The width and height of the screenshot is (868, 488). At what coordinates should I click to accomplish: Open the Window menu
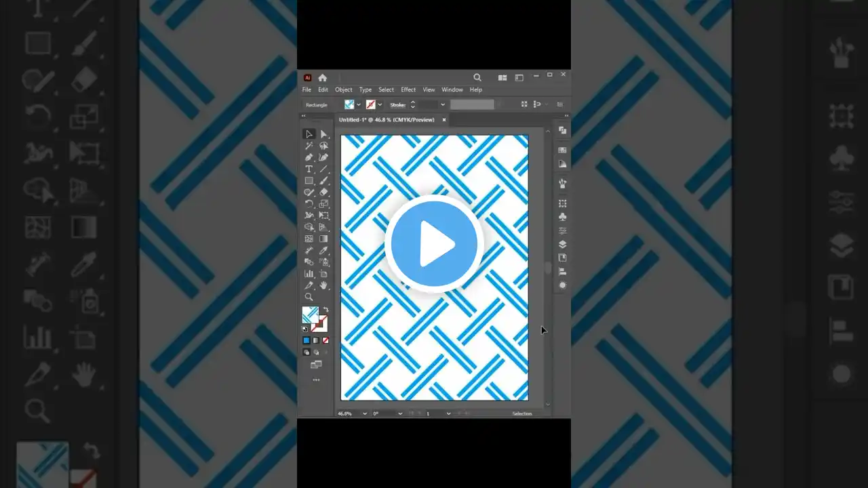point(452,89)
